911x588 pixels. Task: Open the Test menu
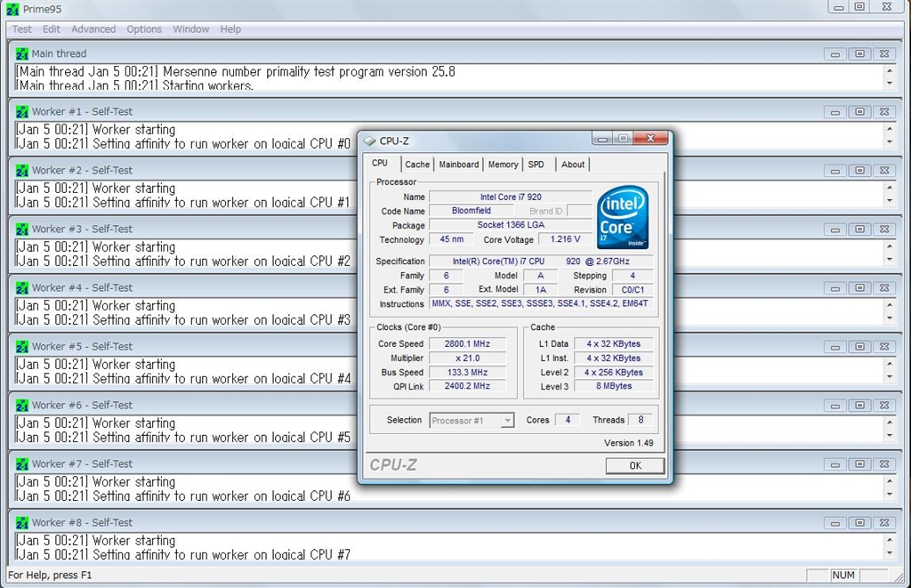pyautogui.click(x=22, y=29)
